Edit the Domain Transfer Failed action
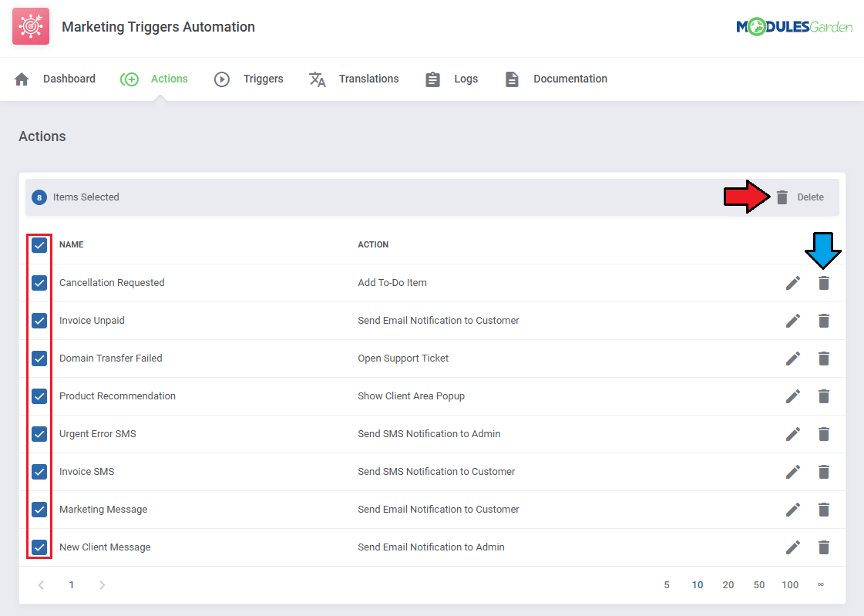864x616 pixels. [x=793, y=358]
